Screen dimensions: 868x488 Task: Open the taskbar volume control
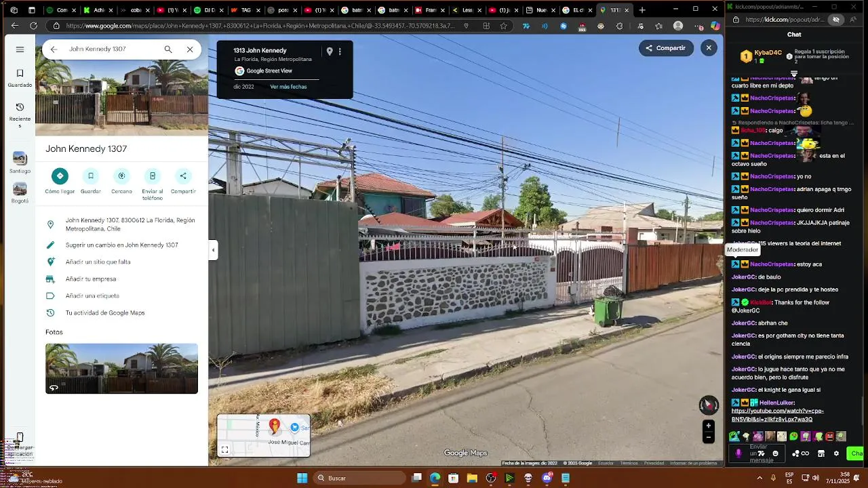click(x=816, y=478)
